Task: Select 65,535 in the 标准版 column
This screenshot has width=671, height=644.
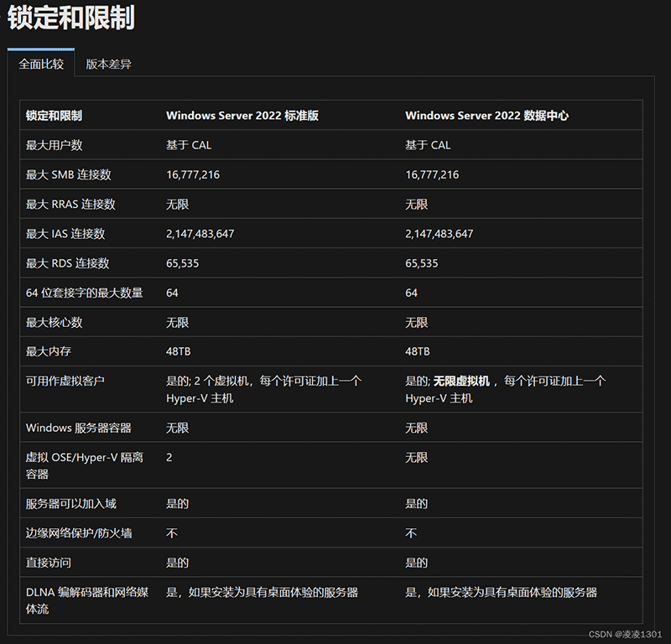Action: point(183,263)
